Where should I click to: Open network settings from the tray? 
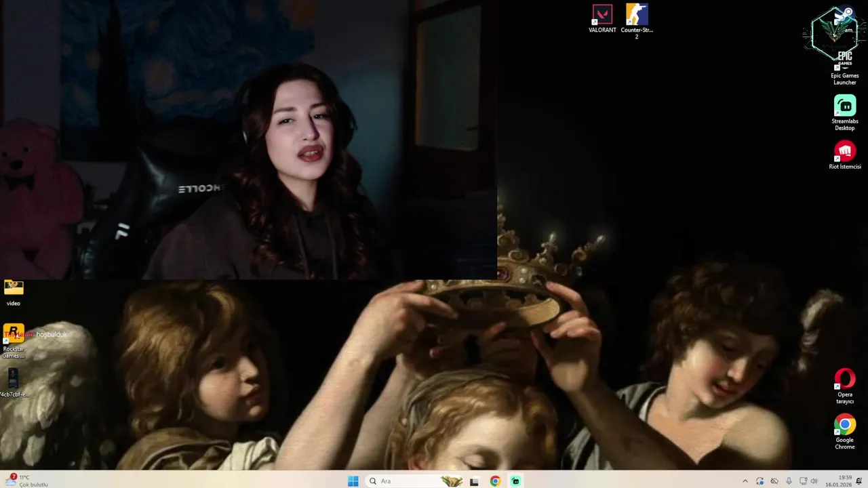804,481
